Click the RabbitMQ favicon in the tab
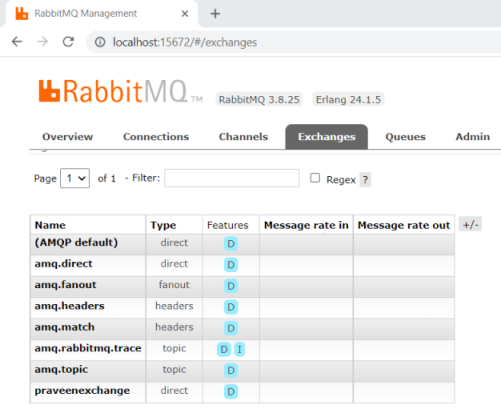 [22, 14]
